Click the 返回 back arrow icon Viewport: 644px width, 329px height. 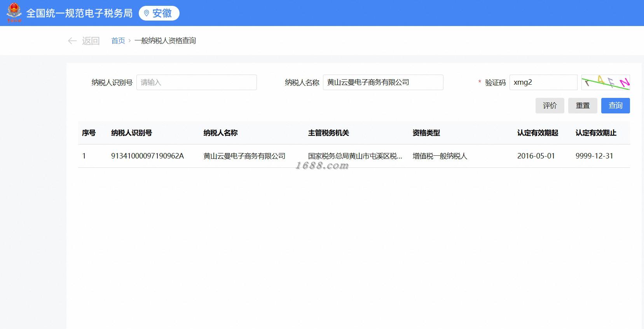[x=72, y=41]
